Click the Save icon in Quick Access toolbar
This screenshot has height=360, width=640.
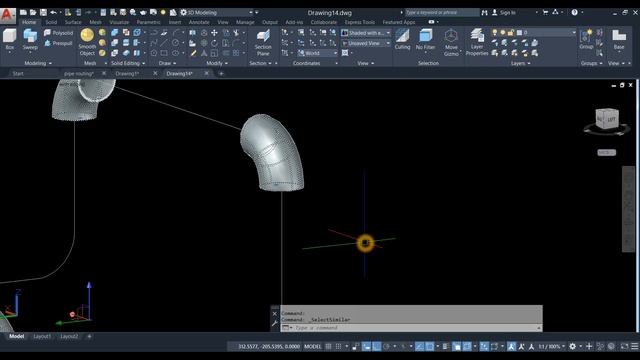[x=43, y=13]
